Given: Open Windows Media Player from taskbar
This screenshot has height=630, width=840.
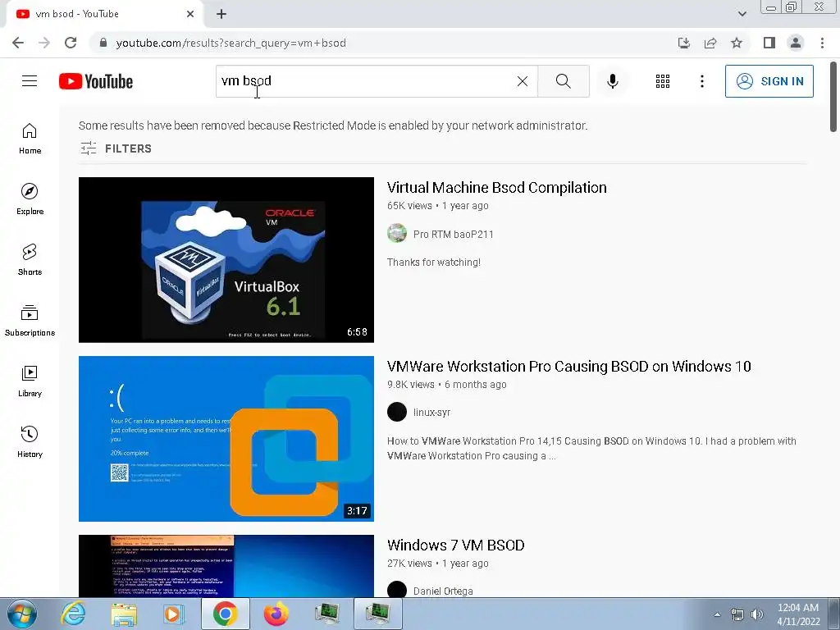Looking at the screenshot, I should pos(174,614).
